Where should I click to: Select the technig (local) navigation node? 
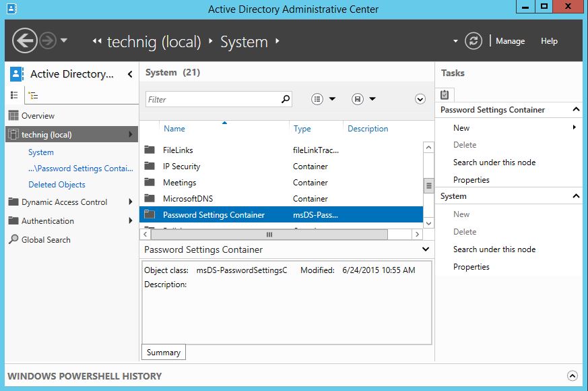(x=71, y=134)
